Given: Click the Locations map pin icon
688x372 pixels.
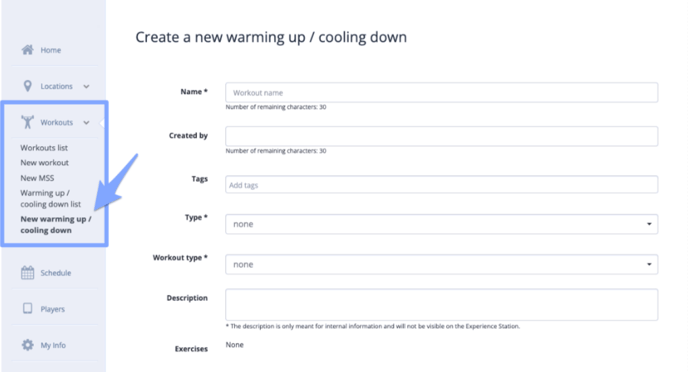Looking at the screenshot, I should click(27, 86).
